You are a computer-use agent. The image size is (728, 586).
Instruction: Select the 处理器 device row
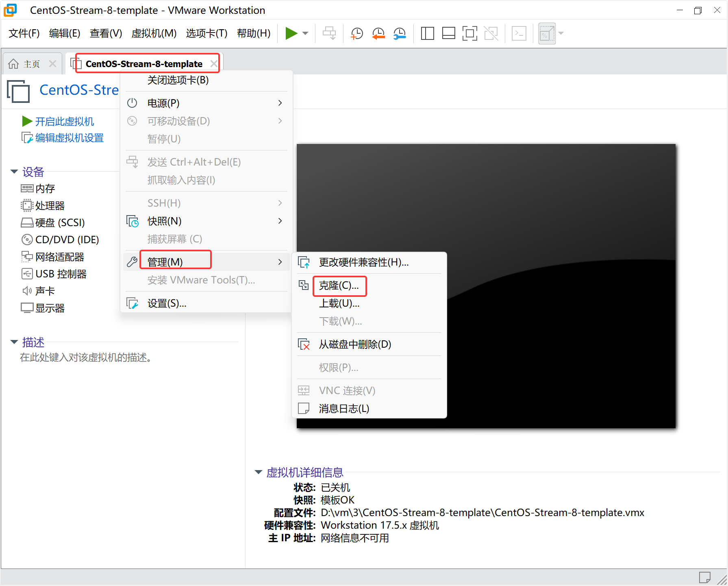[x=43, y=206]
